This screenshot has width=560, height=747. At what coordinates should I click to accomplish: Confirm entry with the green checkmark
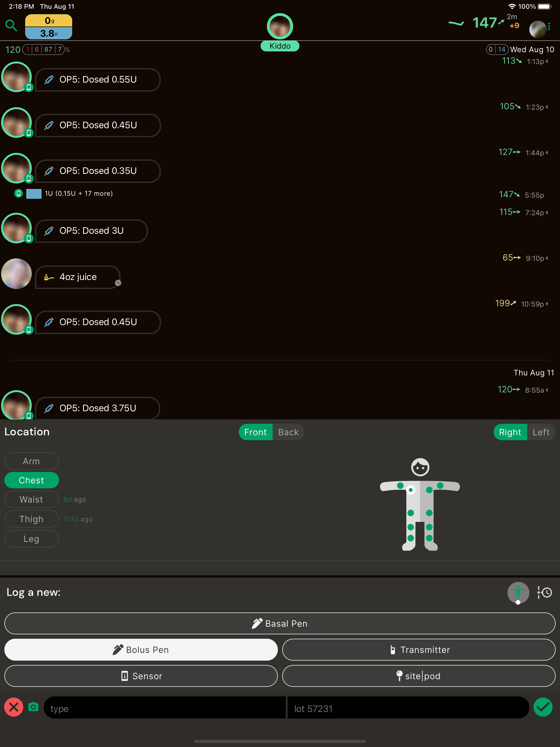pos(543,707)
